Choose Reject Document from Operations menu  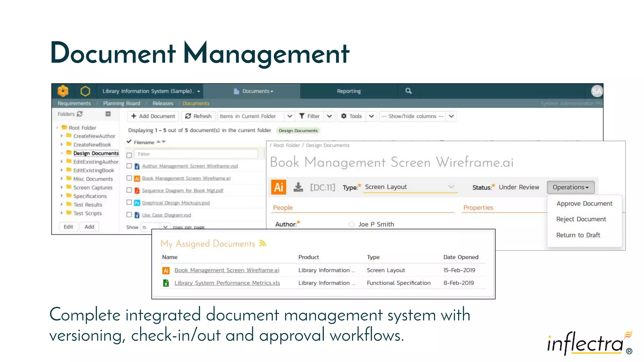581,219
